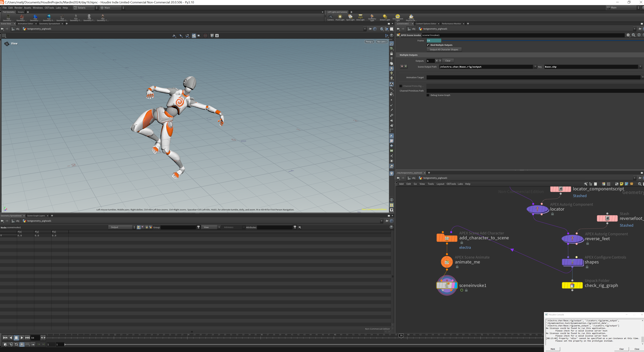
Task: Open the Render menu
Action: (x=18, y=8)
